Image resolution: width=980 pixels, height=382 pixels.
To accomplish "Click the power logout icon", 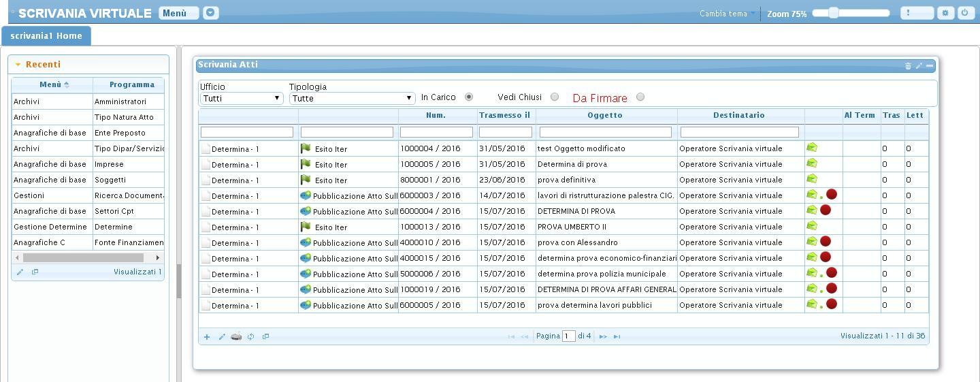I will 965,13.
